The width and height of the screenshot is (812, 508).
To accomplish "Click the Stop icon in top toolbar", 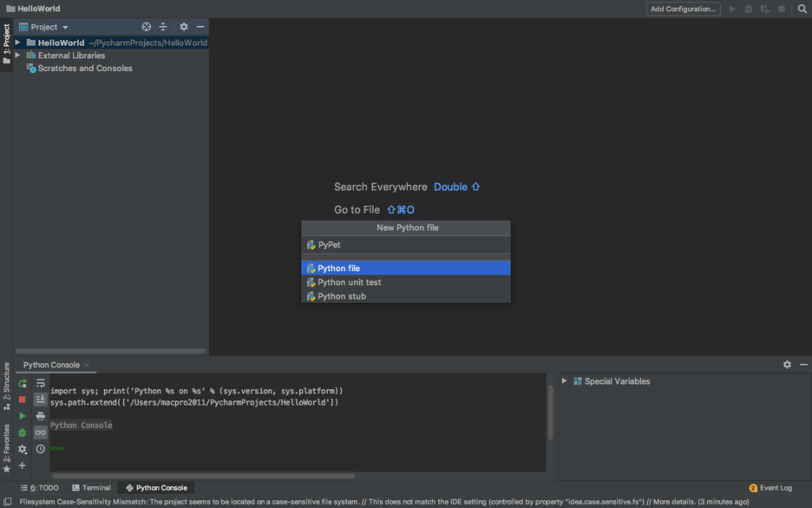I will 782,9.
